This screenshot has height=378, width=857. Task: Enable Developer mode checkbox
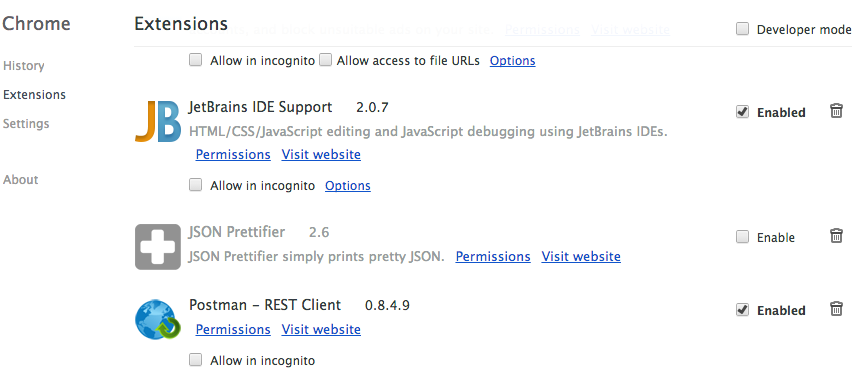click(x=742, y=29)
